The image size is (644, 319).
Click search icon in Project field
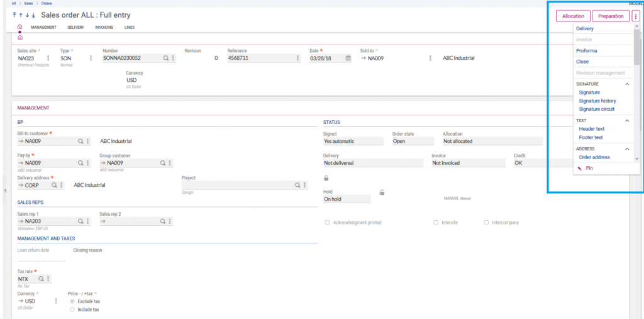pyautogui.click(x=297, y=186)
